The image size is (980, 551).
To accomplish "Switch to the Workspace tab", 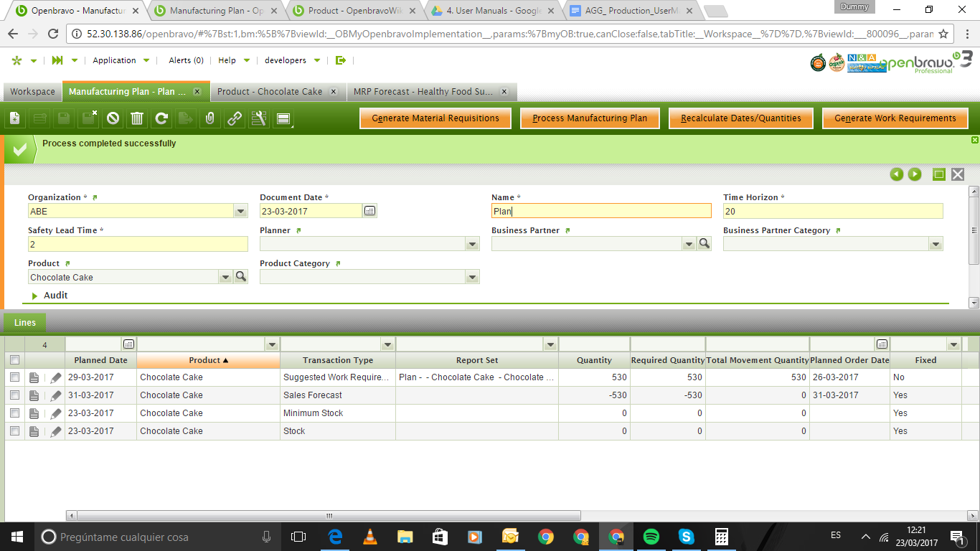I will pos(32,92).
